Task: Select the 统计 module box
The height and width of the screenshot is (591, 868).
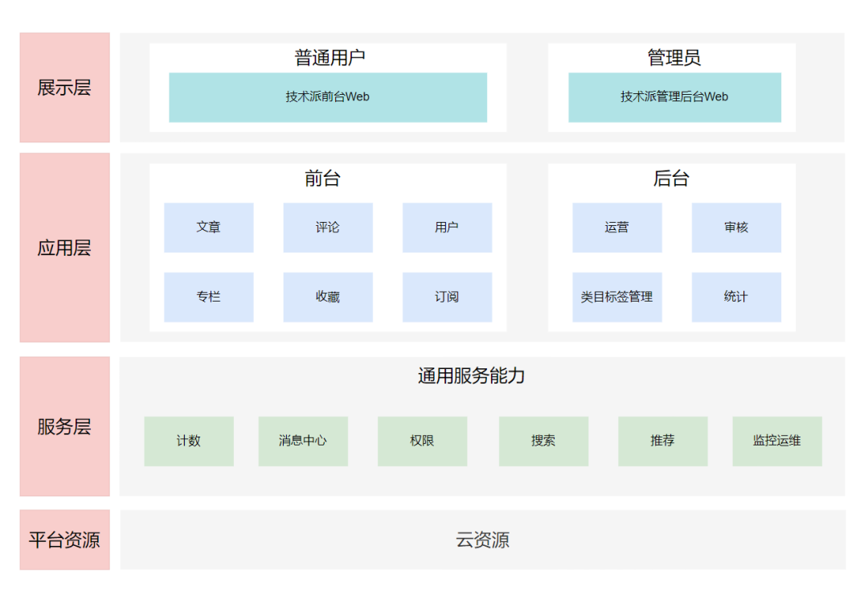Action: [736, 297]
